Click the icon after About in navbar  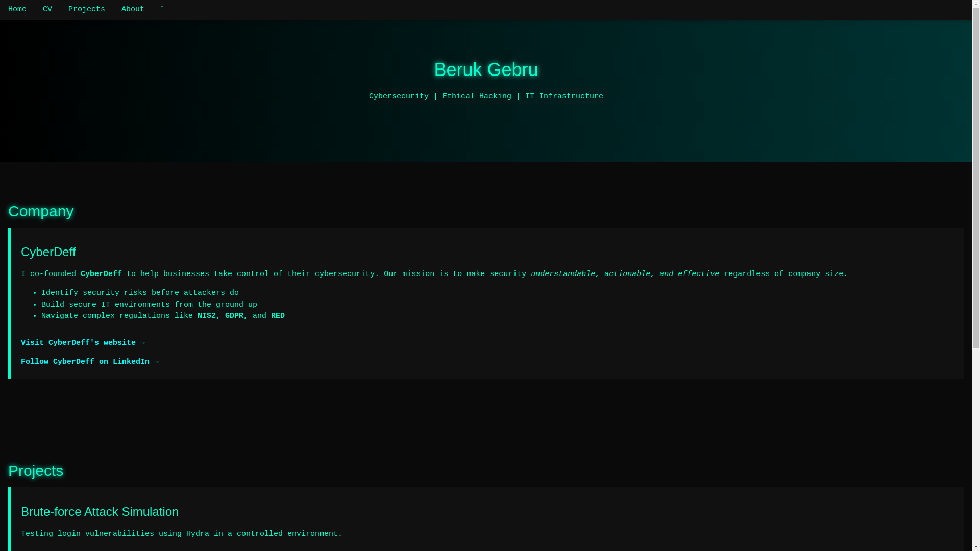point(162,10)
